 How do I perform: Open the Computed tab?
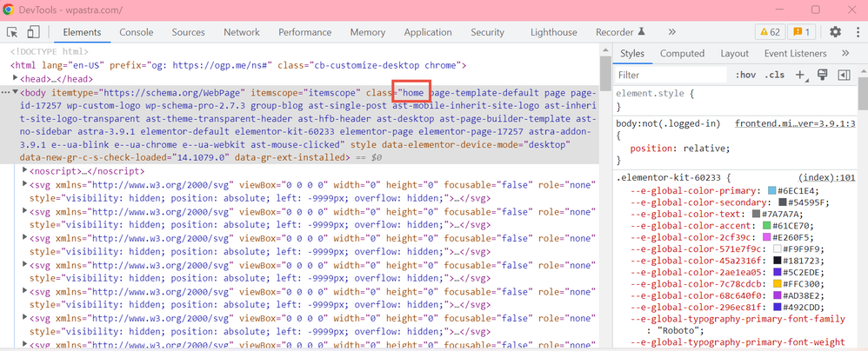682,53
